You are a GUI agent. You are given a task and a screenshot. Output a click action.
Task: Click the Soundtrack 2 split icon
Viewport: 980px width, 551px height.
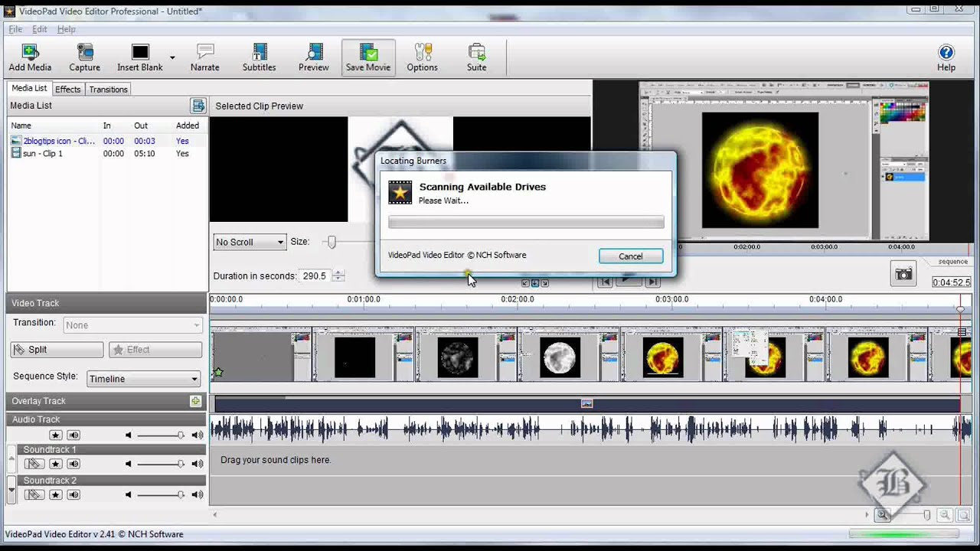[34, 494]
